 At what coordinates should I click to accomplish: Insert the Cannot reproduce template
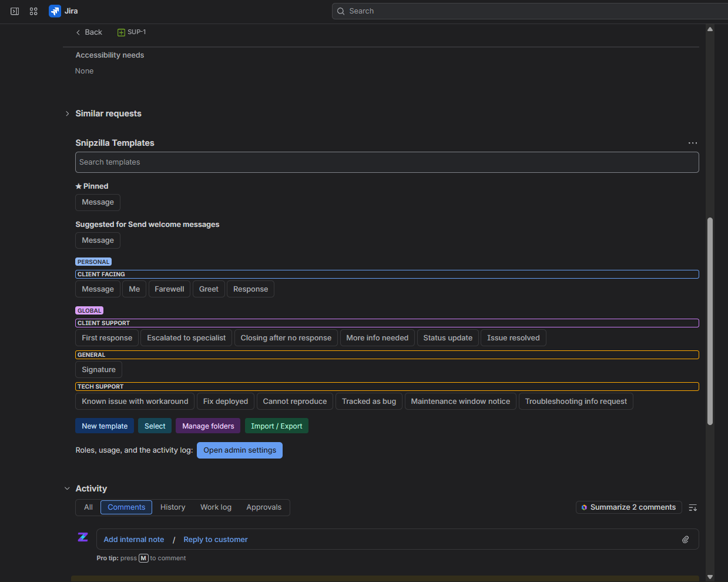point(295,402)
